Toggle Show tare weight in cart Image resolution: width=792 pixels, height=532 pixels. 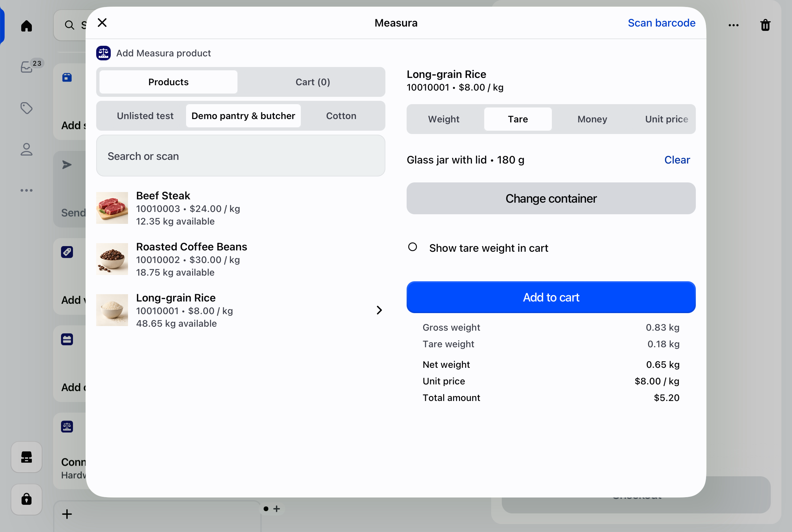pos(413,247)
